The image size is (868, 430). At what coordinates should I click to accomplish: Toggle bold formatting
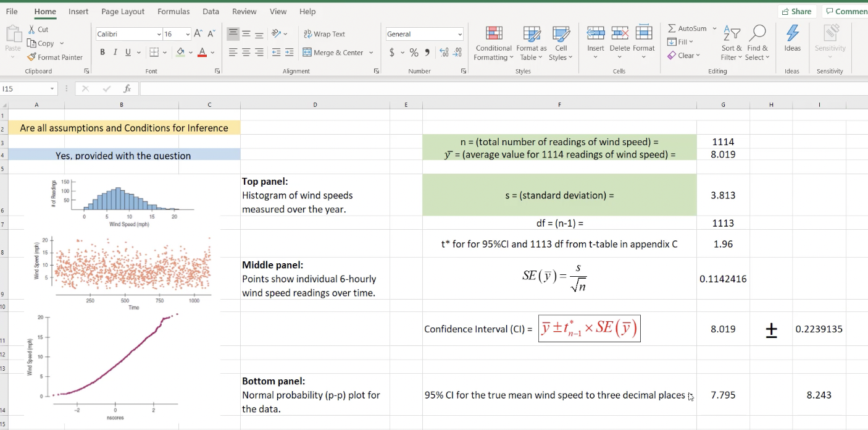point(102,52)
